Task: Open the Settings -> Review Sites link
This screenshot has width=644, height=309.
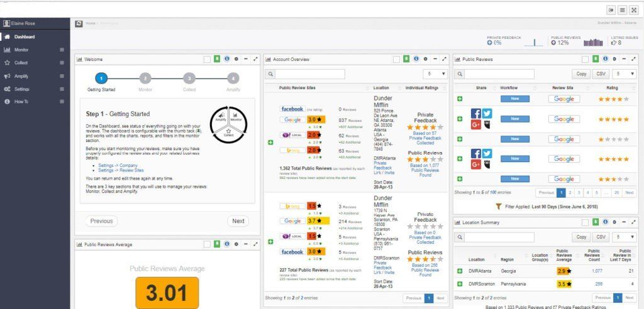Action: pos(121,170)
